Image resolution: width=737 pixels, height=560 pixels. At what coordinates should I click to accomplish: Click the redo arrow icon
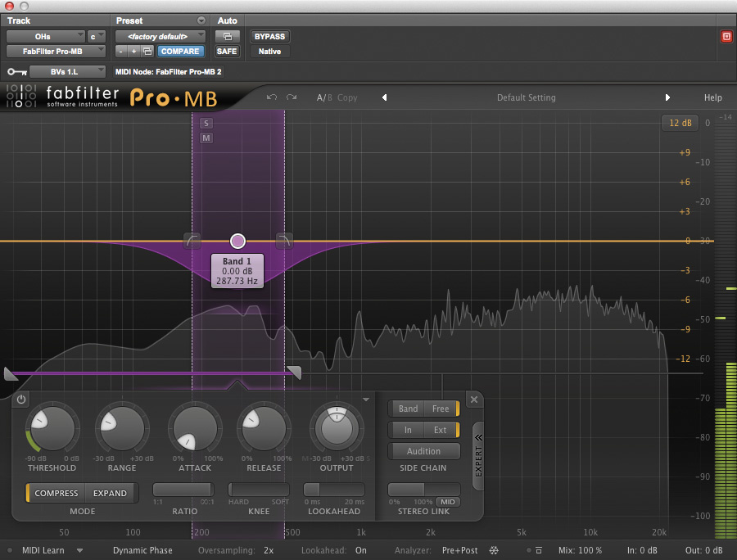pos(292,97)
